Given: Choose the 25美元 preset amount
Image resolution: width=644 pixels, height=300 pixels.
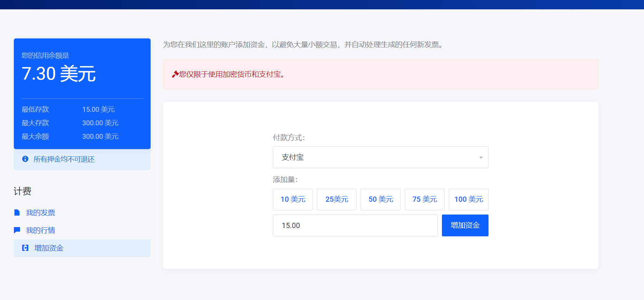Looking at the screenshot, I should point(337,199).
